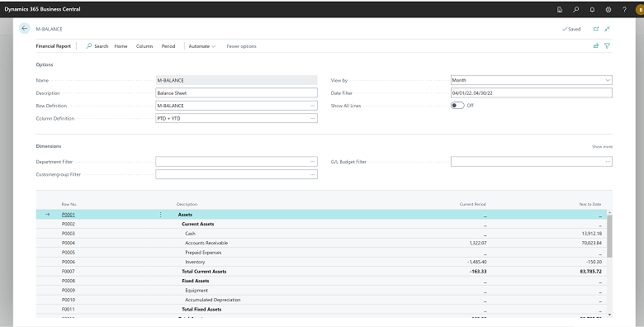Click the Description column header
Image resolution: width=644 pixels, height=327 pixels.
187,204
